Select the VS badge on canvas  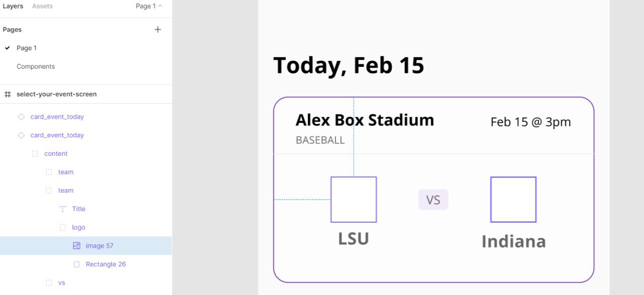433,200
